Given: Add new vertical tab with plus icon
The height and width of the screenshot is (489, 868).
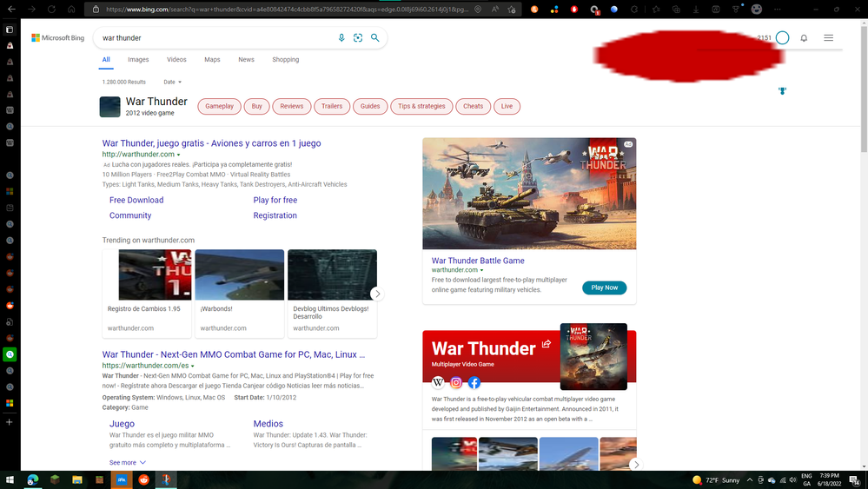Looking at the screenshot, I should click(x=10, y=422).
